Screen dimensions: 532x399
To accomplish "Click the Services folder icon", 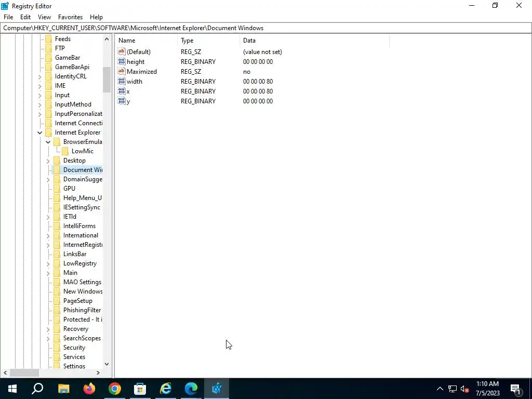I will [57, 356].
